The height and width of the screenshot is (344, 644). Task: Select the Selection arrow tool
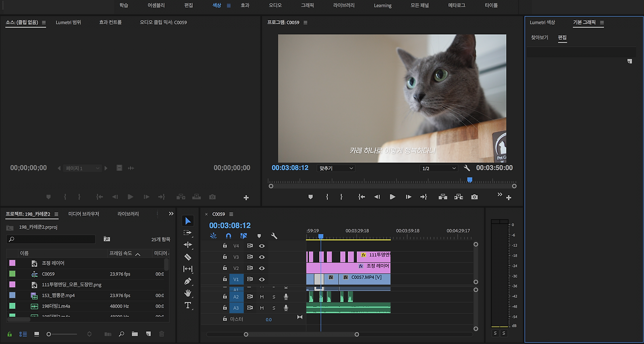tap(188, 221)
